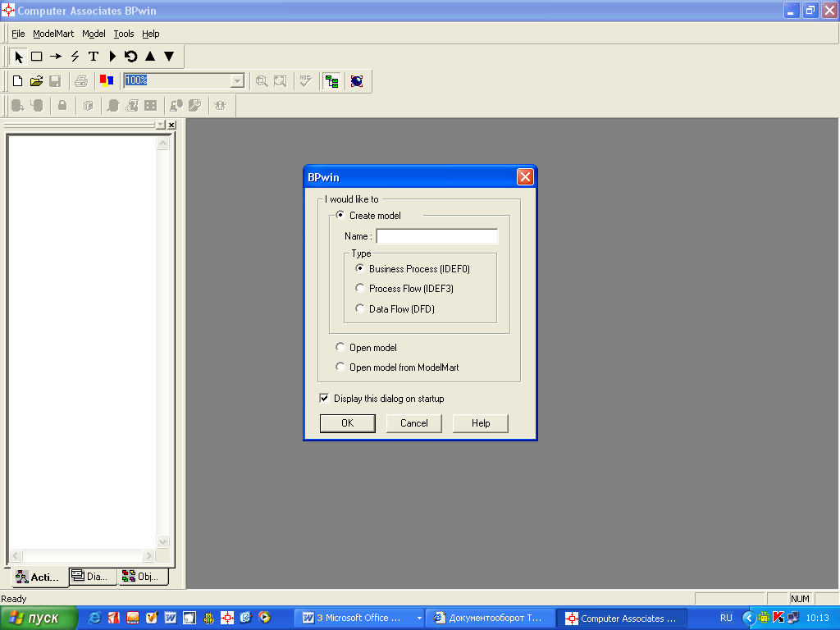This screenshot has width=840, height=630.
Task: Click the ModelMart lock icon
Action: 62,106
